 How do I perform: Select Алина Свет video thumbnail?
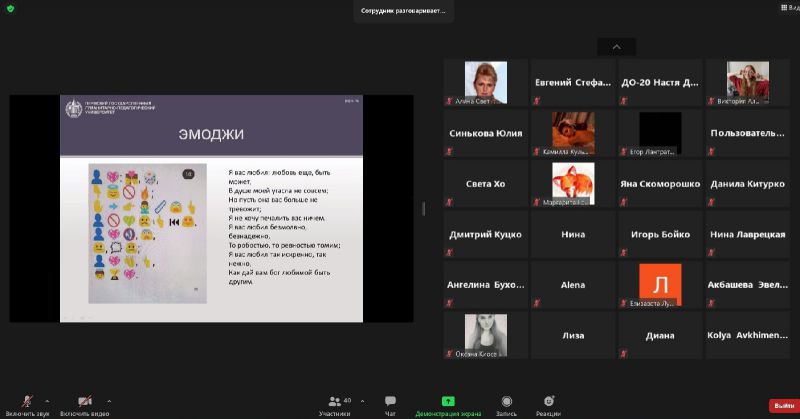(486, 83)
